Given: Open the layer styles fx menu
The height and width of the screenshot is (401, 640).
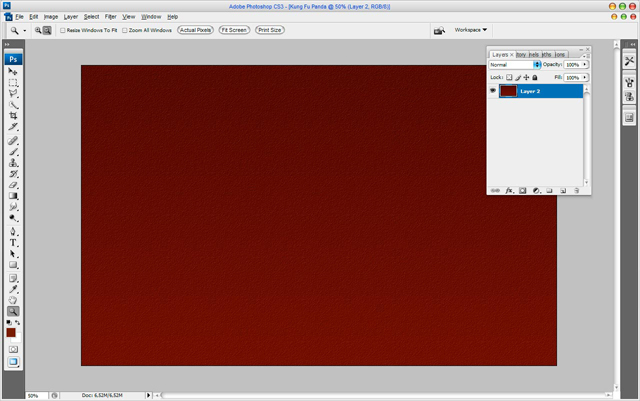Looking at the screenshot, I should (509, 191).
